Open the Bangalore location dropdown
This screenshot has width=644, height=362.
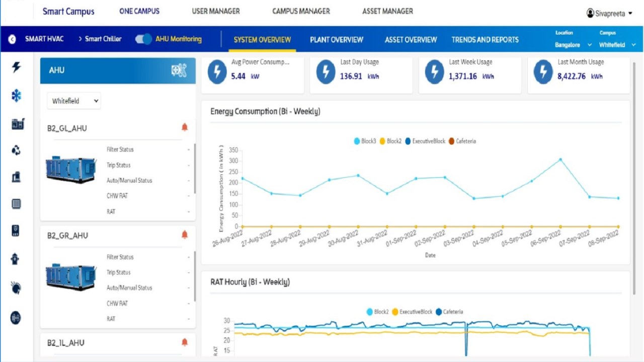click(573, 45)
